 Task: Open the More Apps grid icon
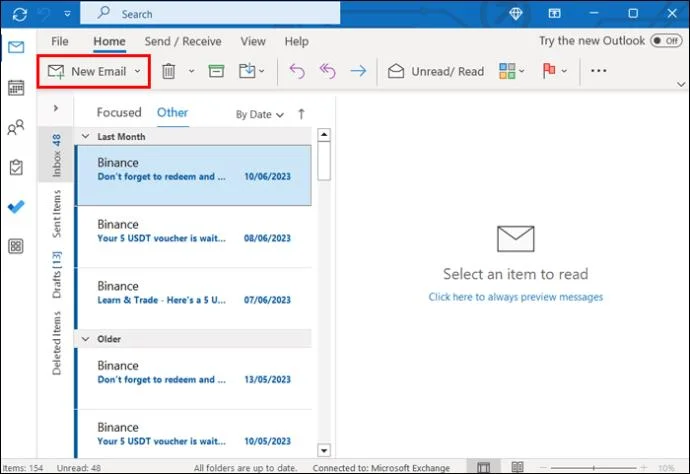16,246
